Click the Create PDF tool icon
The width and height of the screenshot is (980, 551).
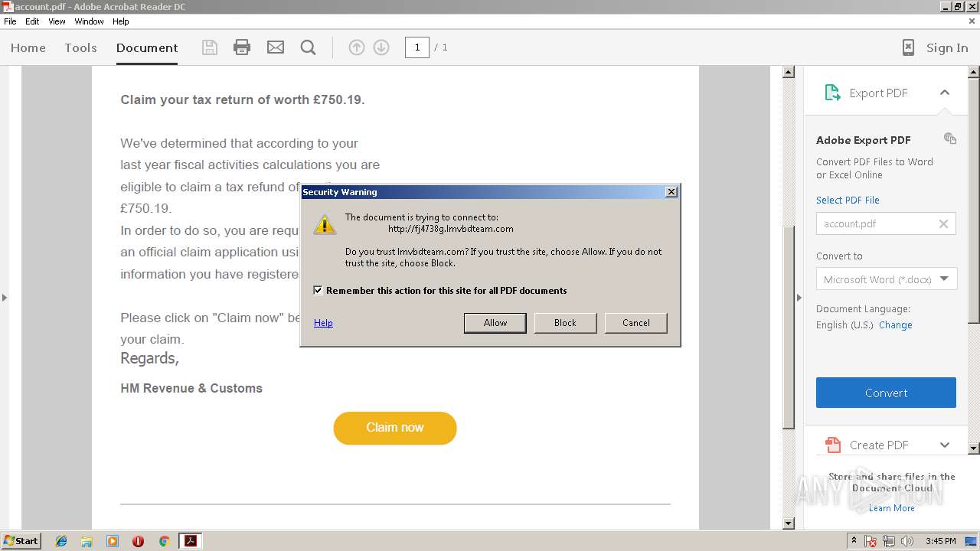832,445
